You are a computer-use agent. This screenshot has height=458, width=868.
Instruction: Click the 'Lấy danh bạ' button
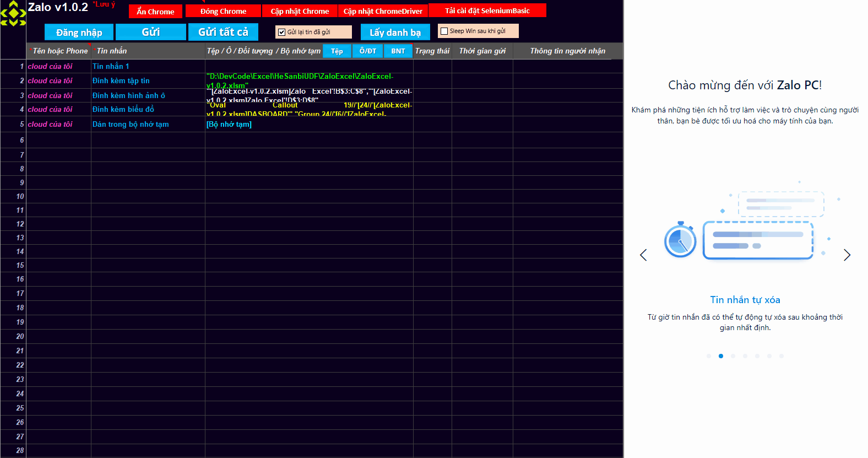pos(395,33)
